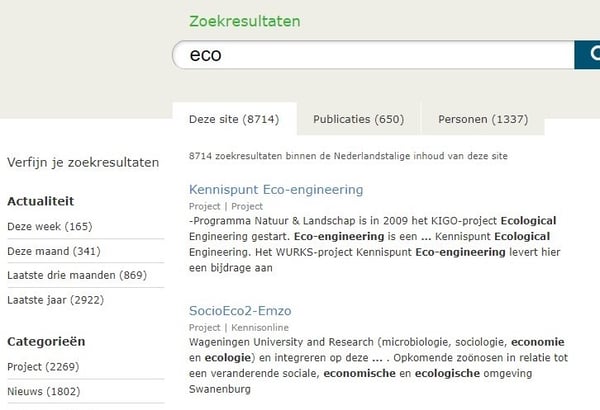Open the 'Publicaties (650)' tab

(358, 119)
